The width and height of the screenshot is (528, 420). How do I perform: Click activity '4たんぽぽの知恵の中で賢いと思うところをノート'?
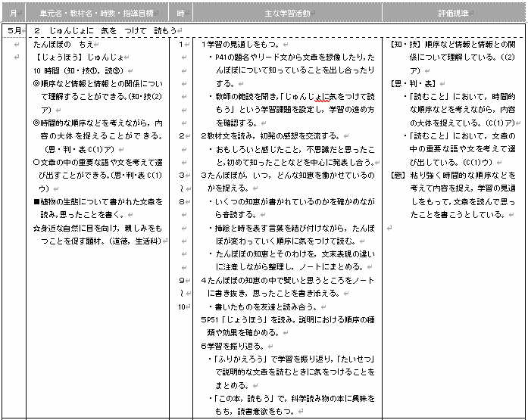point(288,280)
